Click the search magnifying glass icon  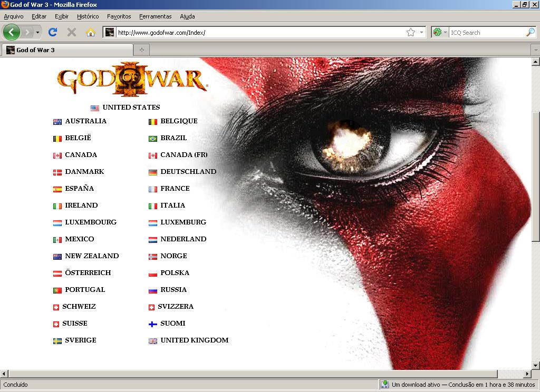click(x=530, y=33)
